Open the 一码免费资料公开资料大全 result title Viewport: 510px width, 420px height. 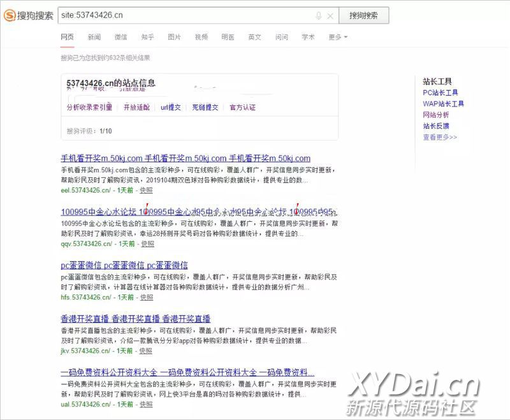(187, 372)
